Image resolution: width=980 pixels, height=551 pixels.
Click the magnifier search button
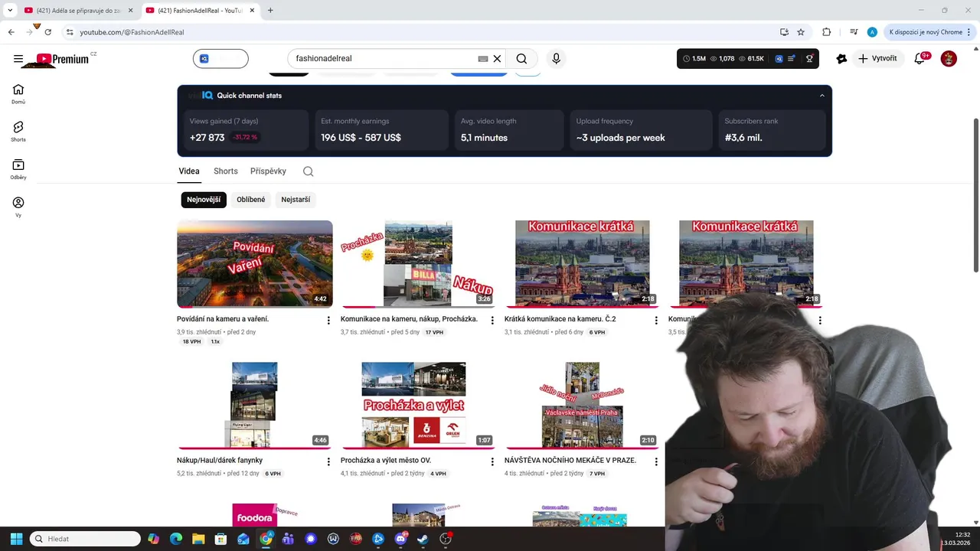521,59
